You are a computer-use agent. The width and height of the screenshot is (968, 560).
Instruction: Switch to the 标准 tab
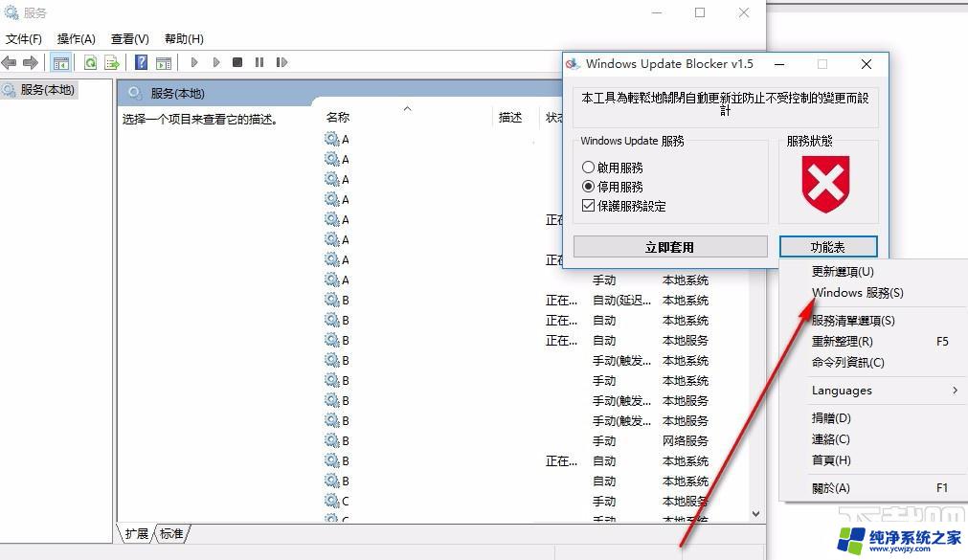[x=171, y=533]
